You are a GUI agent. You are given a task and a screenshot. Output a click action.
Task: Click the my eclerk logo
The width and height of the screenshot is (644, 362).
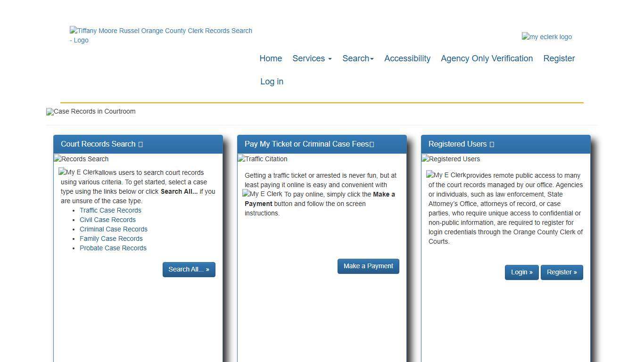tap(546, 37)
